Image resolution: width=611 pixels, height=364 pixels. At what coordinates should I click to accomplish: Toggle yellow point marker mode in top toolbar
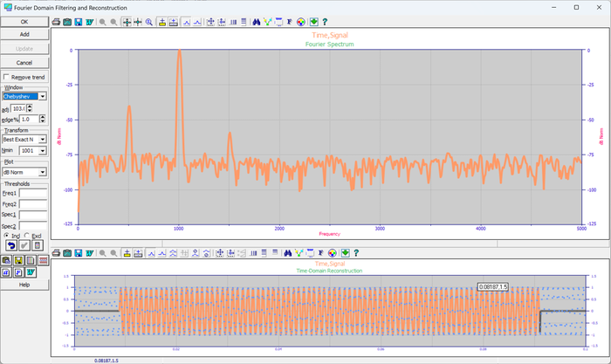coord(162,22)
